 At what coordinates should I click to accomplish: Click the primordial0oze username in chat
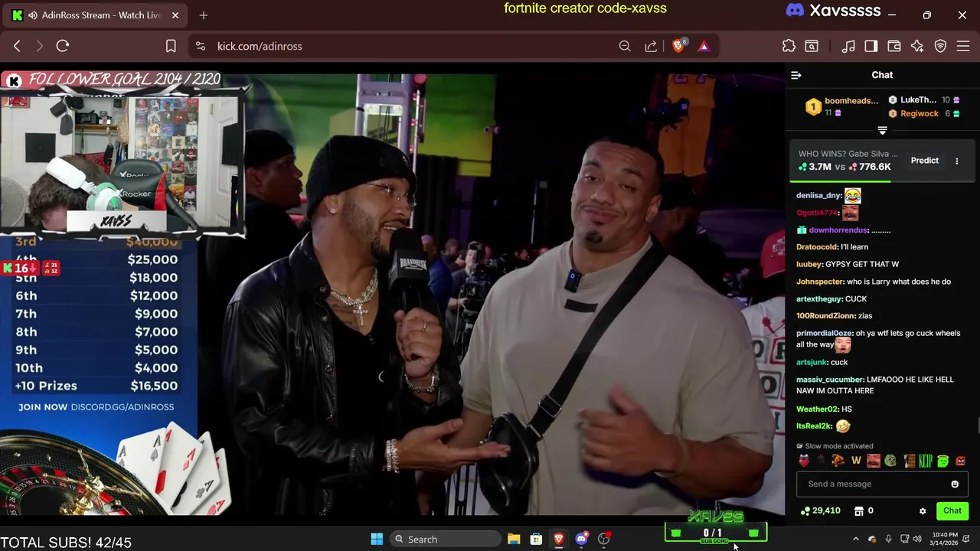tap(824, 333)
